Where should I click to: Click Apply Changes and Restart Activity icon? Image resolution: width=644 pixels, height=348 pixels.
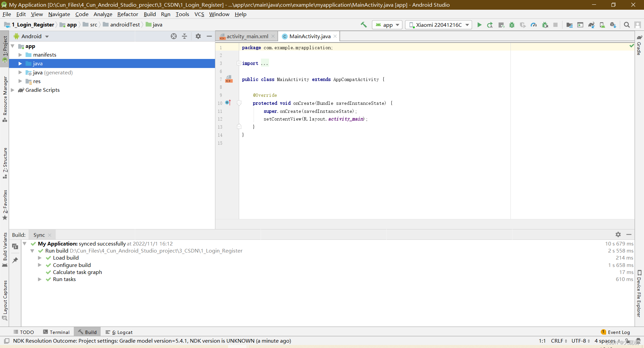[490, 25]
